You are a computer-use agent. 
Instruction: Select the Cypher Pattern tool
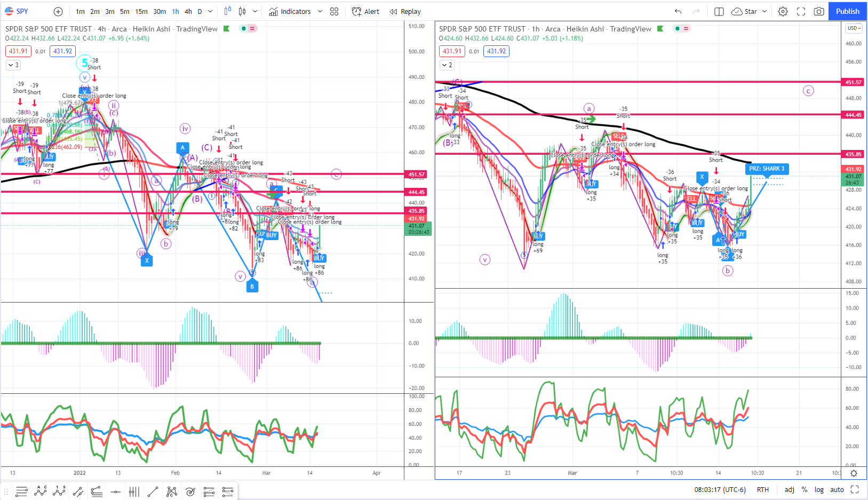tap(172, 491)
